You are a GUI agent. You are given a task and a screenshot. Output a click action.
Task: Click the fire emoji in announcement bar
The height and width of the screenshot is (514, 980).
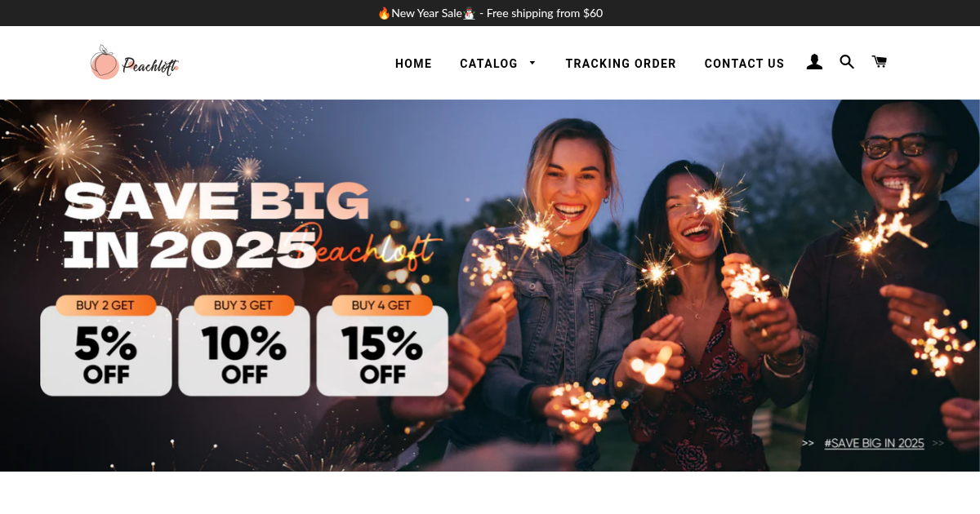pyautogui.click(x=384, y=13)
